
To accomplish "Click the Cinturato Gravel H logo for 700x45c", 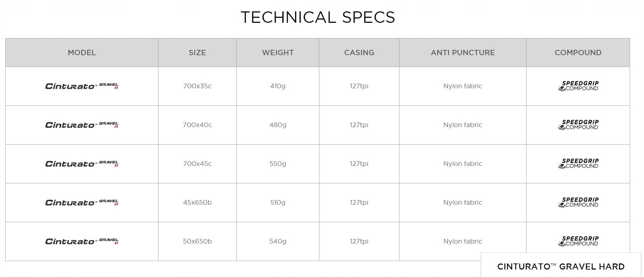I will point(82,164).
